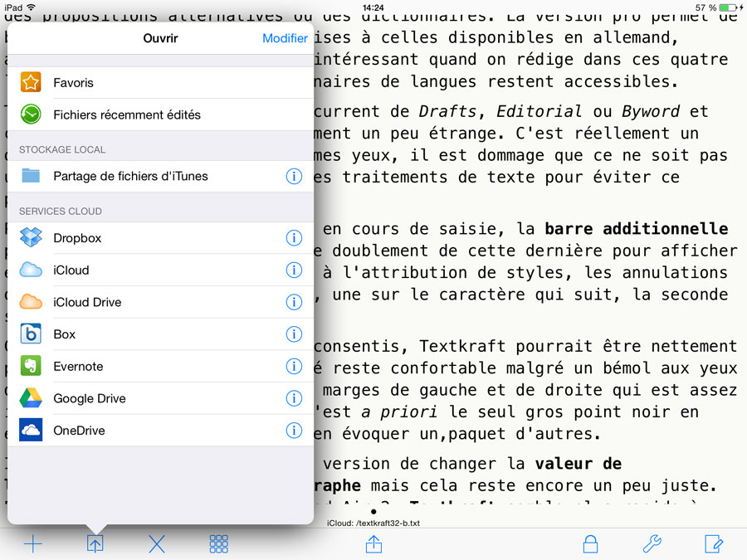Tap the pencil edit document icon
747x560 pixels.
(714, 543)
